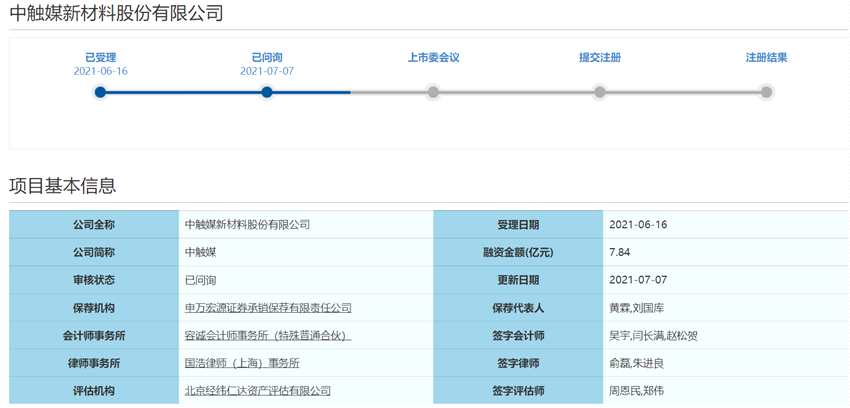Viewport: 850px width, 408px height.
Task: Click the 签字律师 header cell
Action: point(518,364)
